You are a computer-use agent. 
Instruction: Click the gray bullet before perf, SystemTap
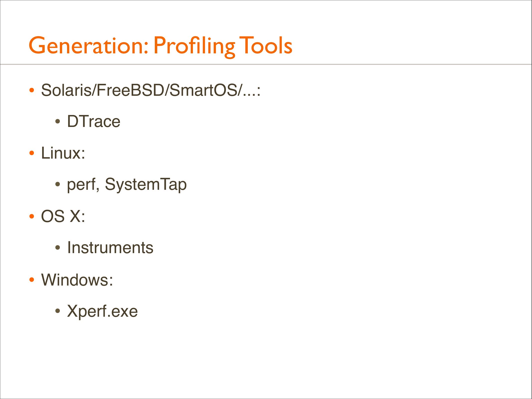click(58, 185)
